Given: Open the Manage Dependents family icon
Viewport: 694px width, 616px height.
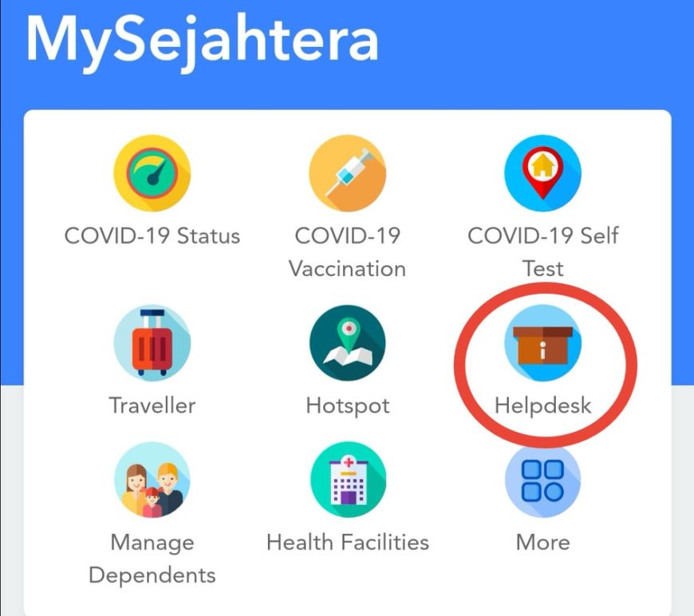Looking at the screenshot, I should 152,480.
